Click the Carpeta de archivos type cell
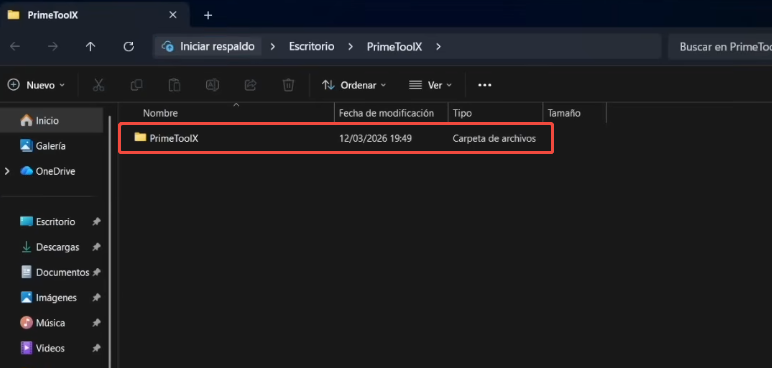This screenshot has height=368, width=772. tap(494, 138)
